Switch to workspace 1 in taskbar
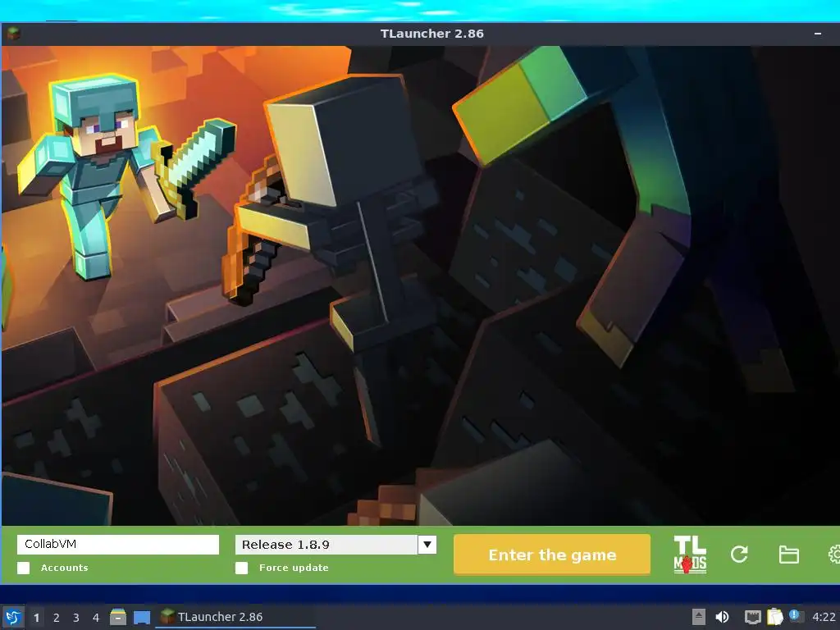840x630 pixels. coord(36,618)
